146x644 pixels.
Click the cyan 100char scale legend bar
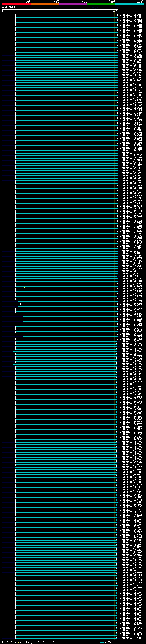[102, 642]
